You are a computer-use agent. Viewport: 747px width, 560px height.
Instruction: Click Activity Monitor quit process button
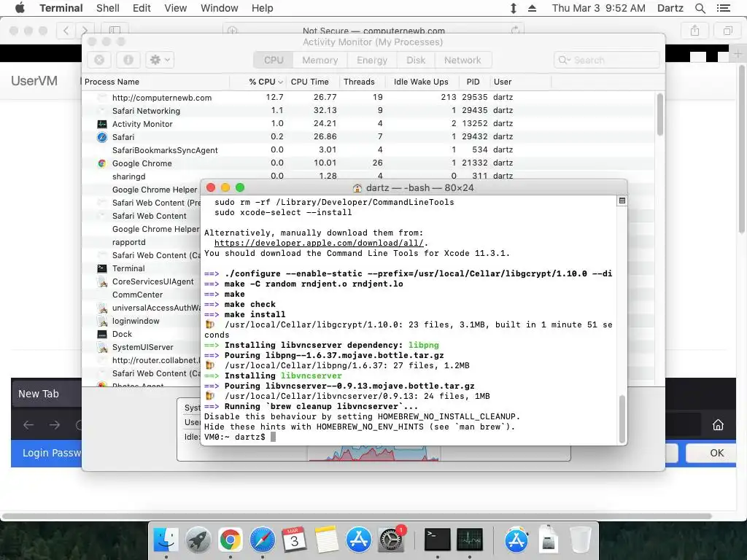point(99,60)
